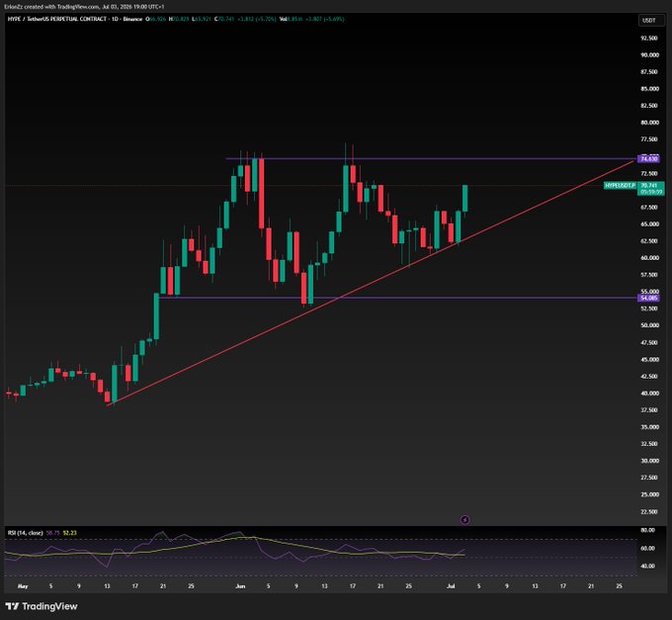Click the 80.000 price axis label

(649, 123)
